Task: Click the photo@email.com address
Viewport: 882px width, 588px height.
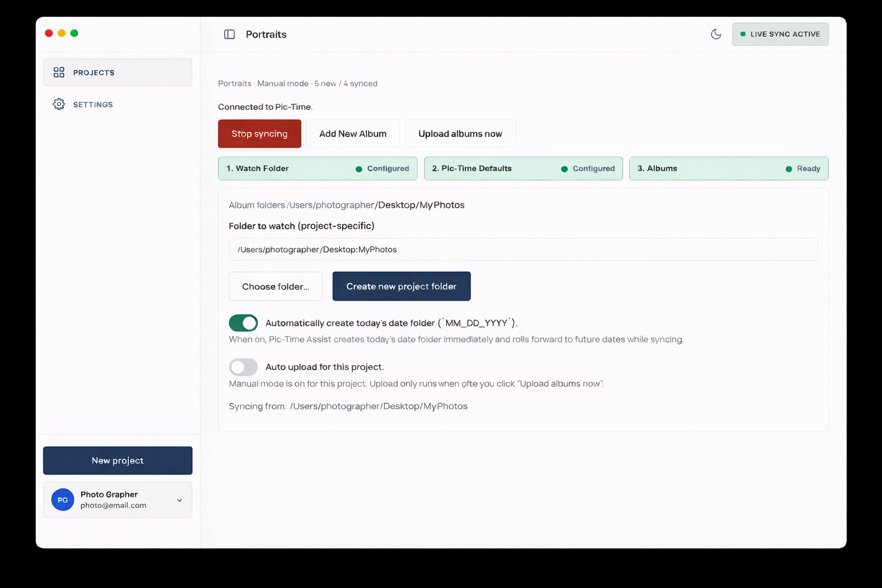Action: click(x=113, y=506)
